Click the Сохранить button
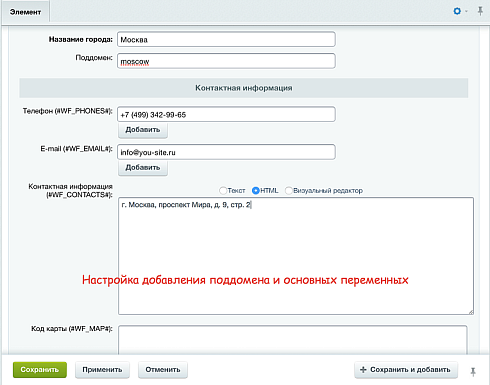 point(40,370)
